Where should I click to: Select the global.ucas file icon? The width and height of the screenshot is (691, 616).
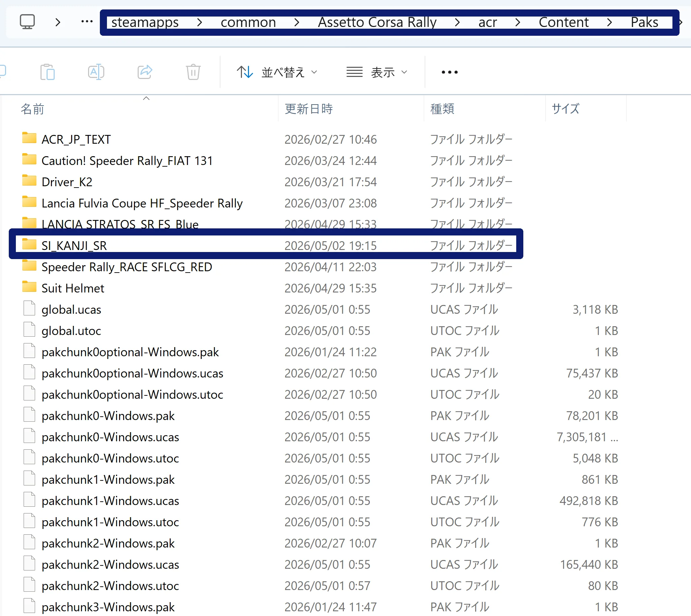pos(29,308)
